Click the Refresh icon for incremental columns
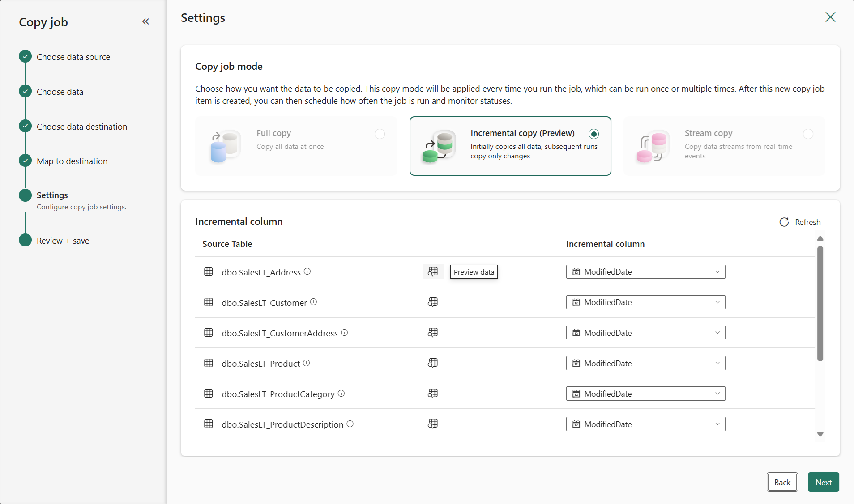The height and width of the screenshot is (504, 854). [784, 222]
